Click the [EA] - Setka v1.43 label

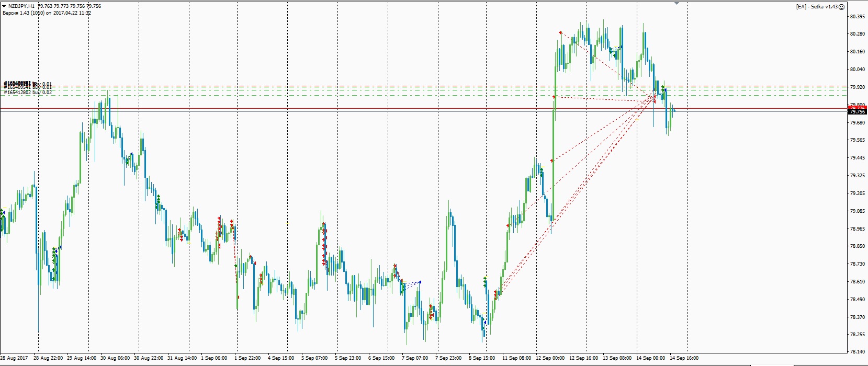pyautogui.click(x=817, y=6)
